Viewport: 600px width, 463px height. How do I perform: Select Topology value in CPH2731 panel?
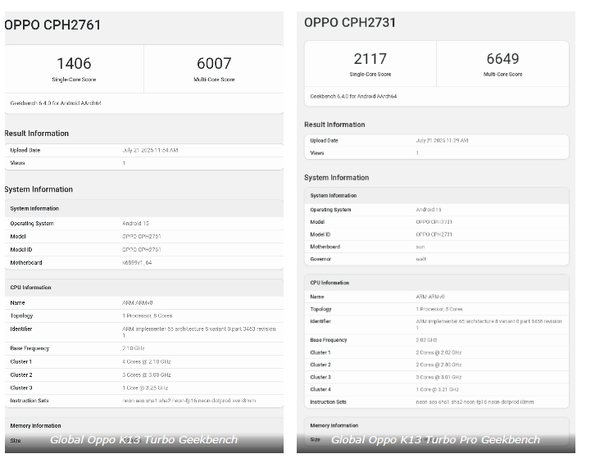click(x=439, y=309)
